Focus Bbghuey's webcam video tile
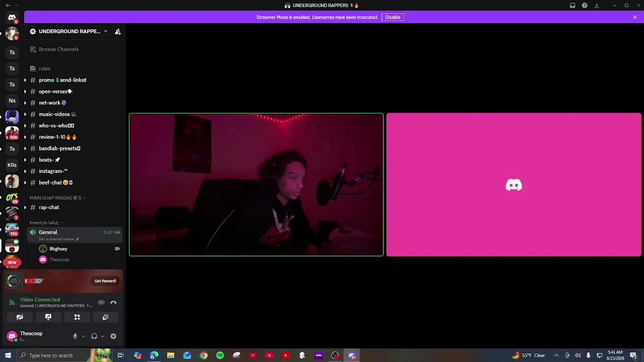 point(256,185)
